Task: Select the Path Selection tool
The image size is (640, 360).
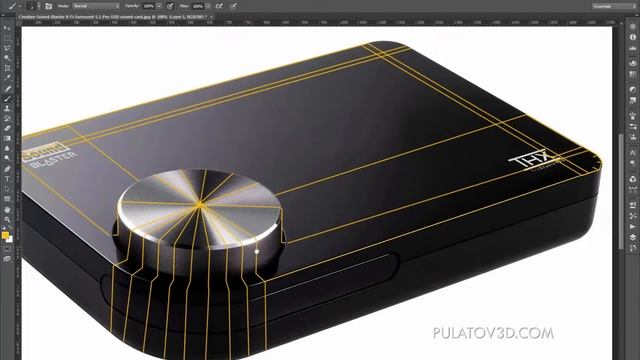Action: pyautogui.click(x=7, y=189)
